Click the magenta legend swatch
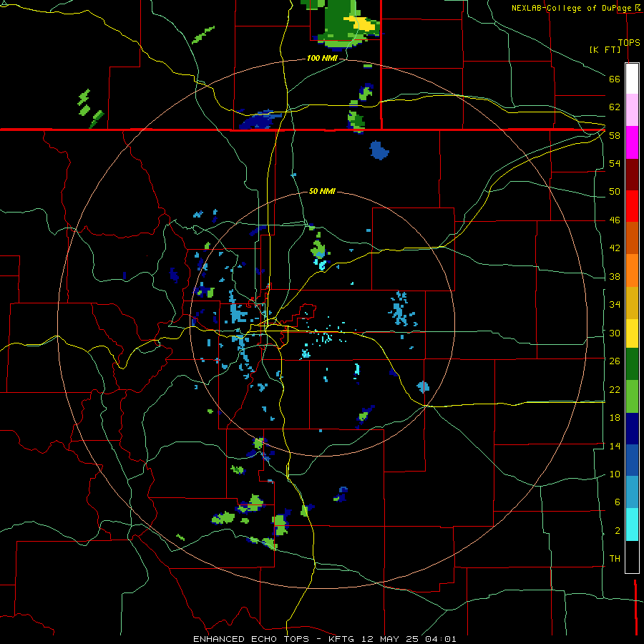 point(632,142)
